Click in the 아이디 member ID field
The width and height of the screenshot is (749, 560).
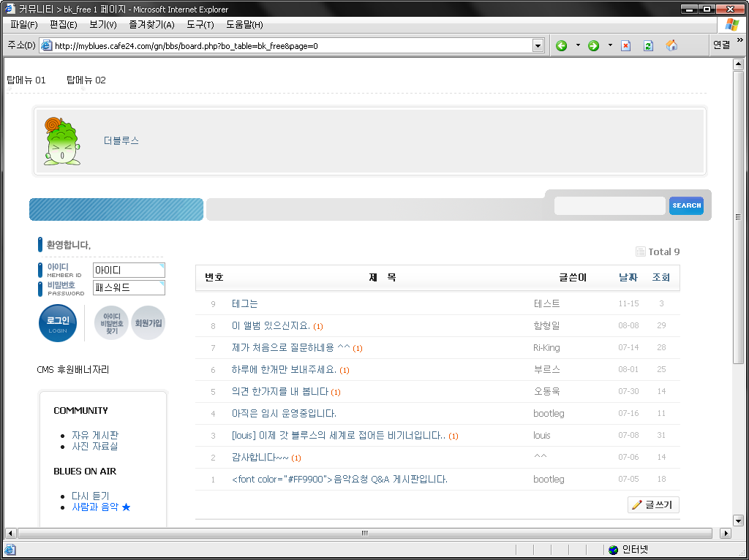click(129, 270)
